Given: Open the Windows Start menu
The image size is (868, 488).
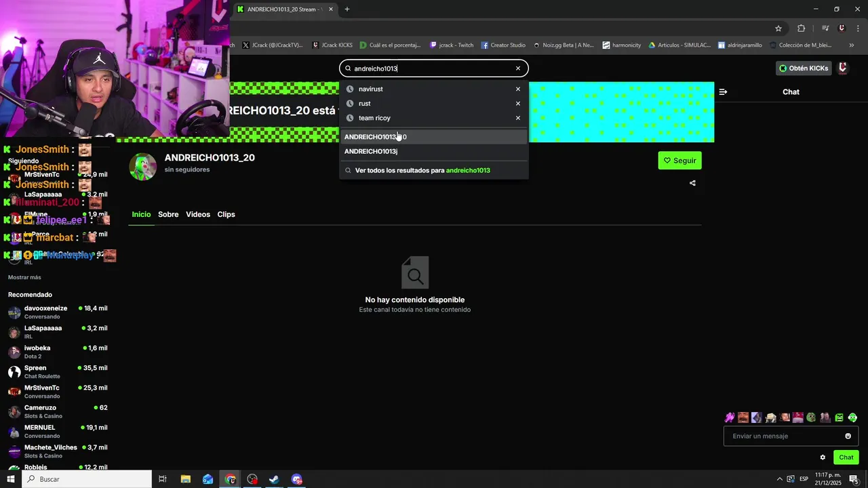Looking at the screenshot, I should [11, 479].
